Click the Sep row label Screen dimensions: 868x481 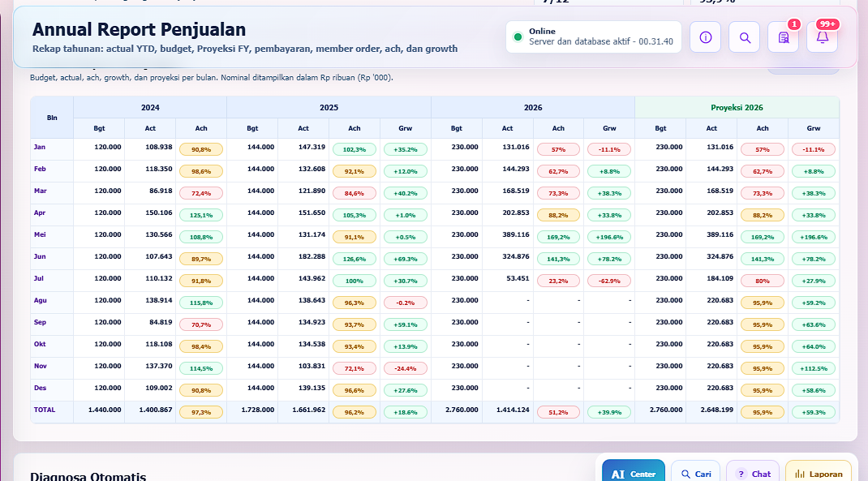40,322
